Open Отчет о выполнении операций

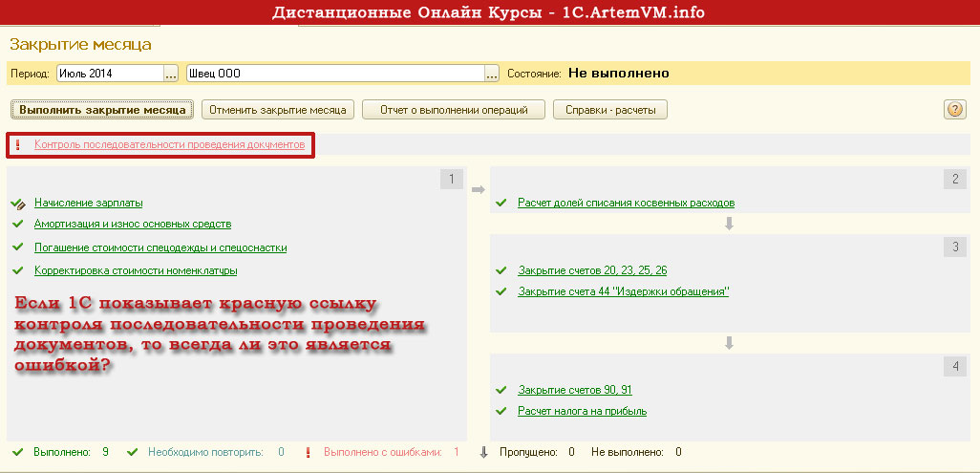click(454, 110)
